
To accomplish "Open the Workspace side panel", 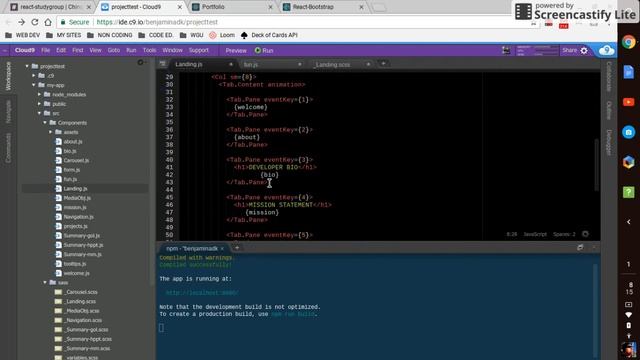I will (x=8, y=76).
